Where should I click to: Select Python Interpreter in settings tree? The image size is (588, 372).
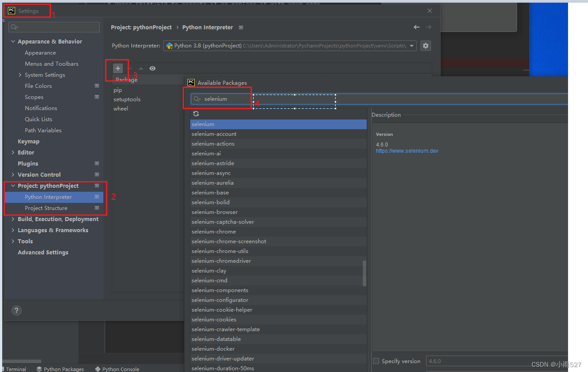(54, 197)
